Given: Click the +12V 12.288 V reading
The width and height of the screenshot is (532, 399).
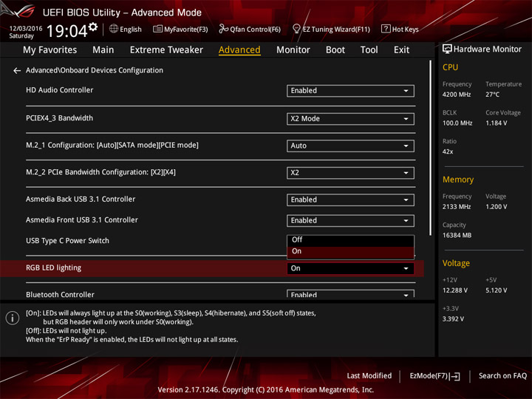Looking at the screenshot, I should click(455, 290).
